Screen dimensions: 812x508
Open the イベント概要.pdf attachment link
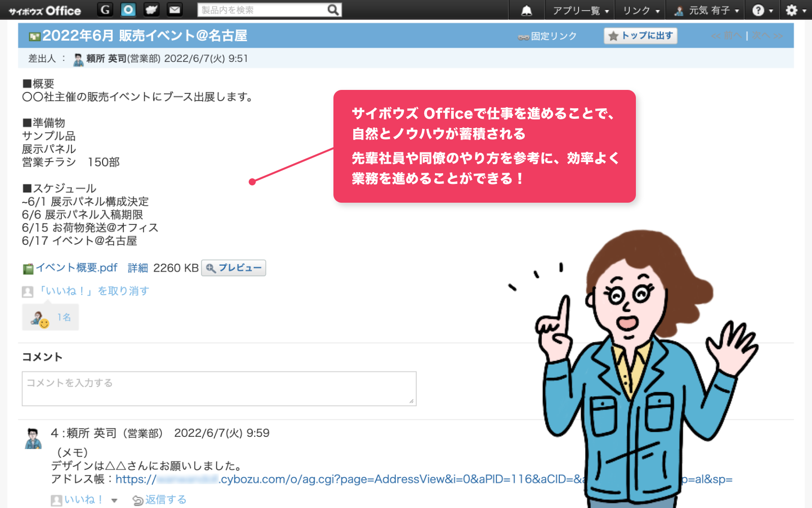76,268
